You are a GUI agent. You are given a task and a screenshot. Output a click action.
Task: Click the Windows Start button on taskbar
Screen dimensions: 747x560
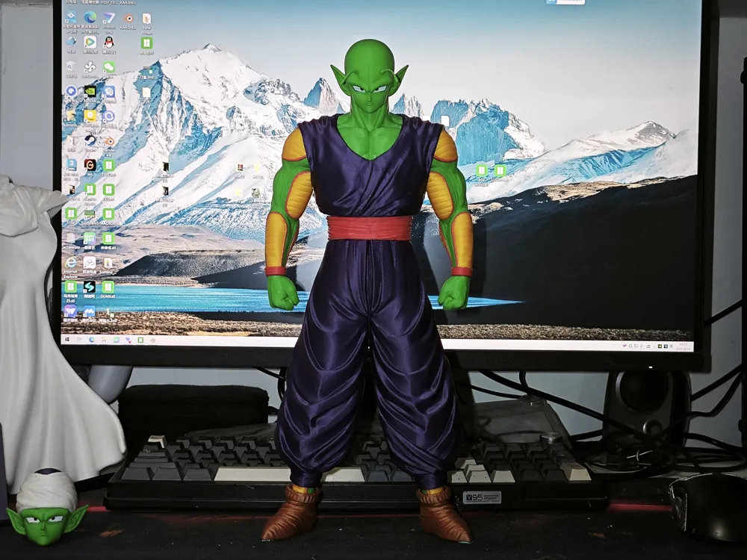[66, 340]
